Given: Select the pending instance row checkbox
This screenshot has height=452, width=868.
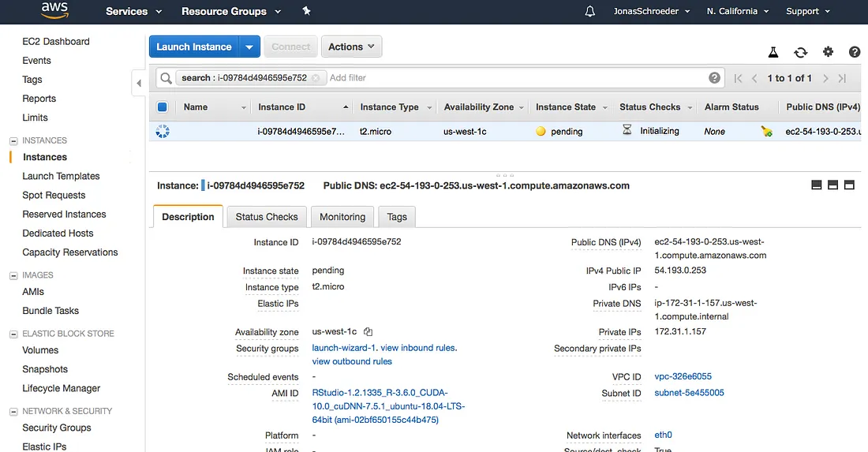Looking at the screenshot, I should [x=163, y=131].
